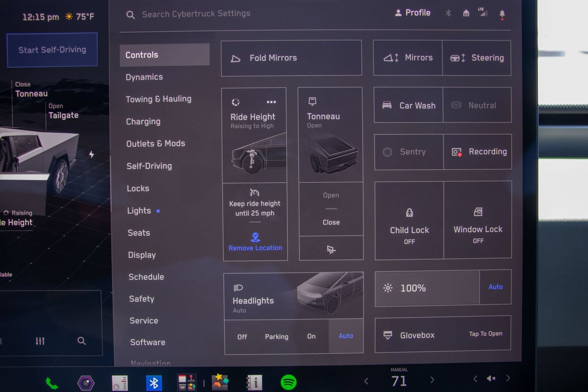The width and height of the screenshot is (588, 392).
Task: Enable Car Wash mode
Action: (x=408, y=105)
